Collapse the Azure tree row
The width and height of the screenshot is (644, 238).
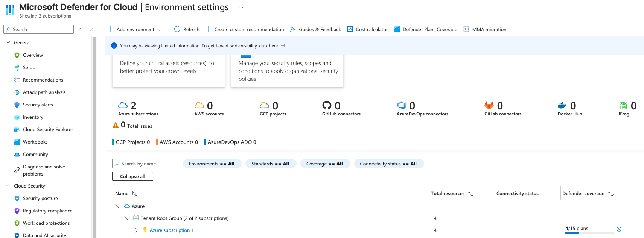click(118, 206)
